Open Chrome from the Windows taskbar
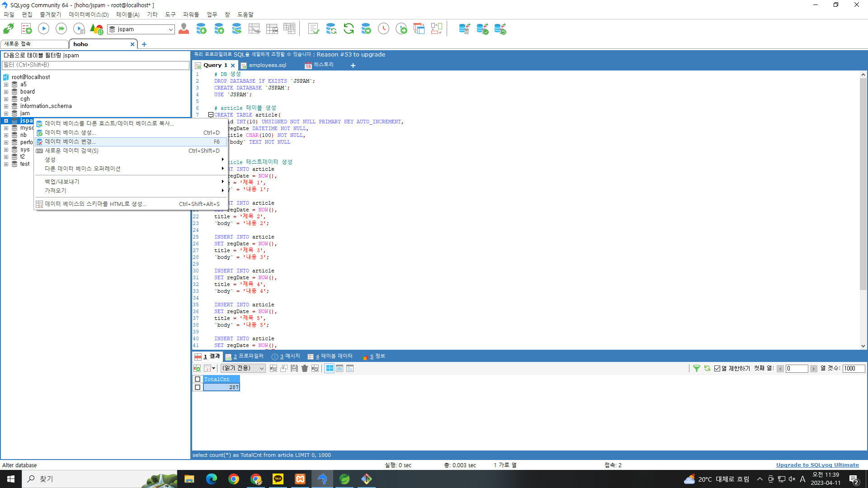Image resolution: width=868 pixels, height=488 pixels. pos(234,479)
